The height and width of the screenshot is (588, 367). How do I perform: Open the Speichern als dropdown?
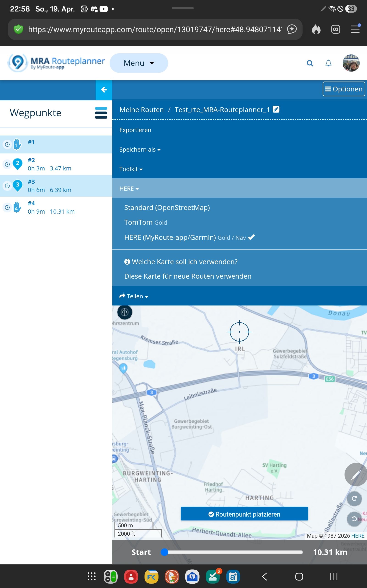tap(140, 150)
